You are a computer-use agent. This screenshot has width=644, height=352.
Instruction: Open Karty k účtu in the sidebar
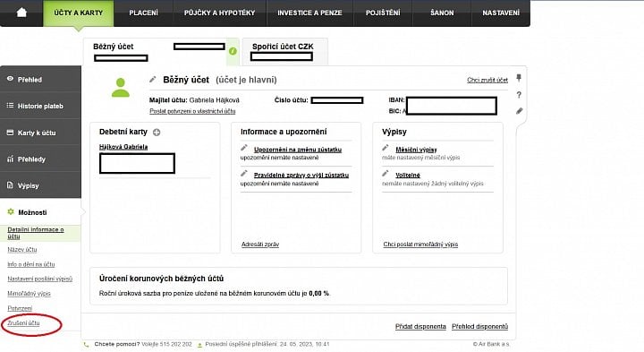click(x=40, y=133)
